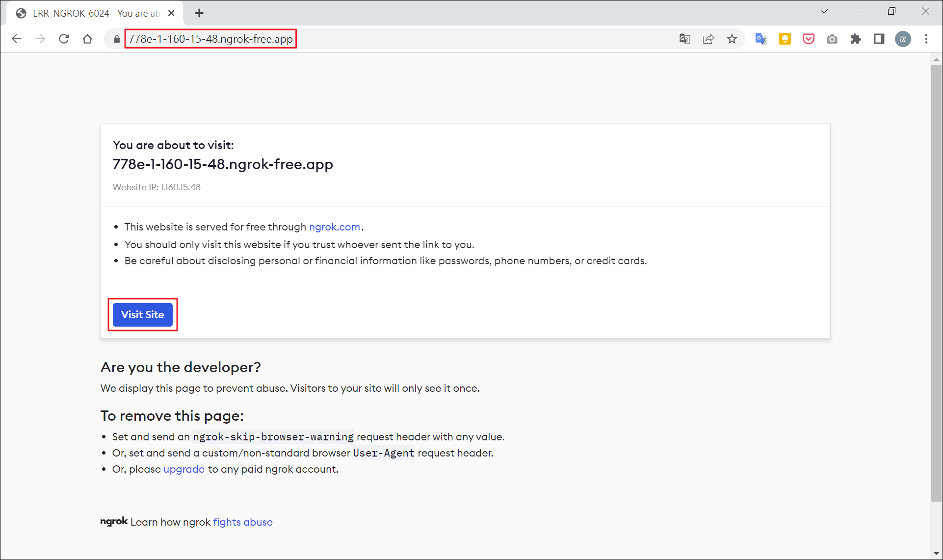Click the share this page icon
Image resolution: width=943 pixels, height=560 pixels.
click(x=708, y=39)
